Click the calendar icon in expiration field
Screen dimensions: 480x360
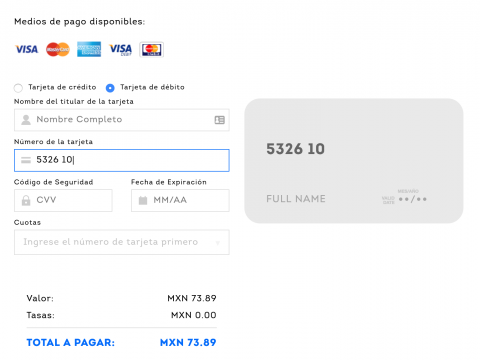click(x=143, y=200)
